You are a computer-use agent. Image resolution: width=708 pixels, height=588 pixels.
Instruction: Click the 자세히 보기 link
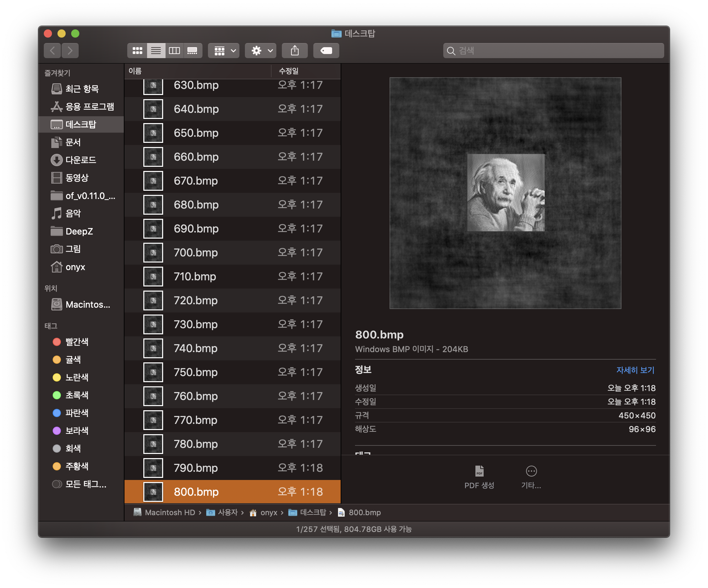[x=635, y=370]
